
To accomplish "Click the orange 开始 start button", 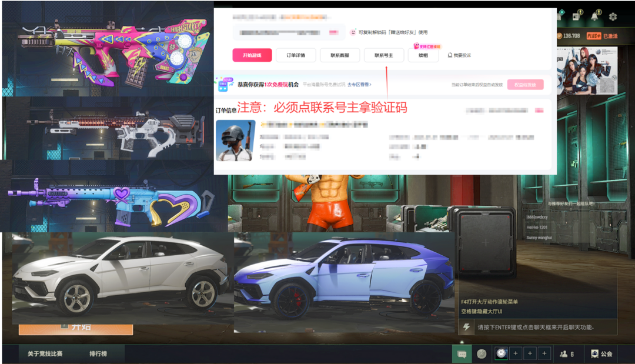I will pyautogui.click(x=76, y=329).
